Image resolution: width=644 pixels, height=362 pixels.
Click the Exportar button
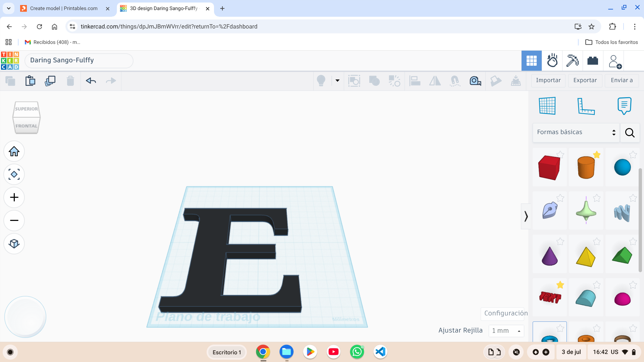[x=585, y=80]
